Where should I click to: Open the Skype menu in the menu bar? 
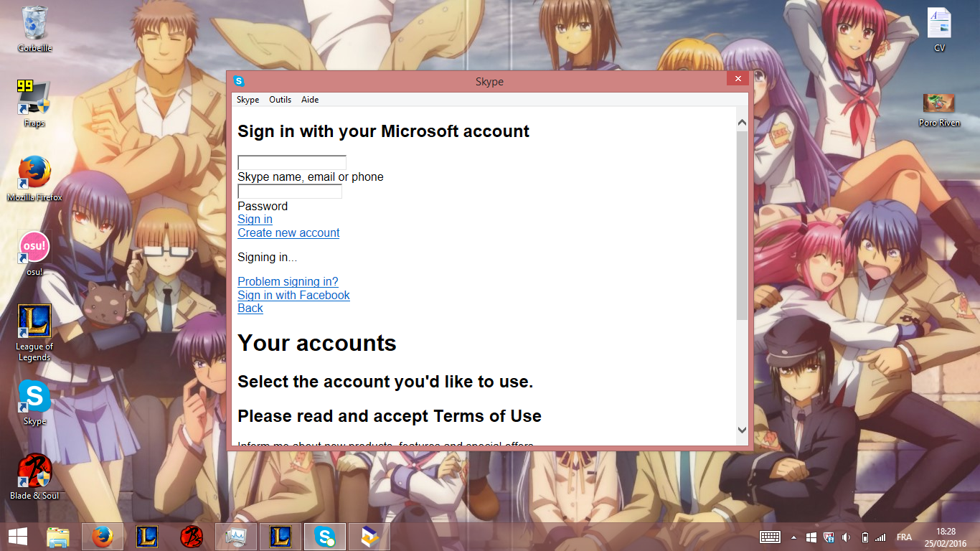248,100
